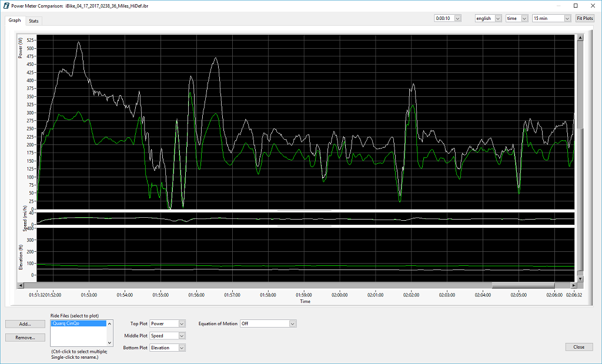
Task: Select the Graph tab
Action: (15, 21)
